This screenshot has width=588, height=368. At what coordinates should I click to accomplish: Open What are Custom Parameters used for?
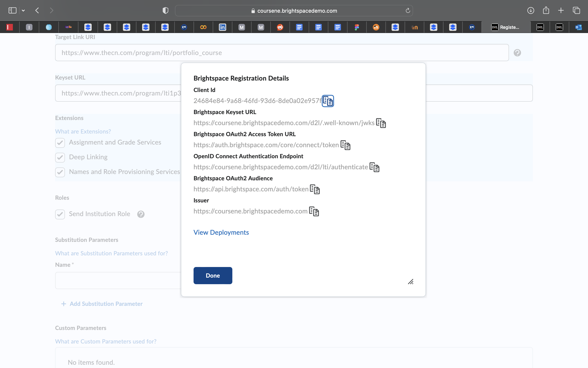tap(106, 341)
